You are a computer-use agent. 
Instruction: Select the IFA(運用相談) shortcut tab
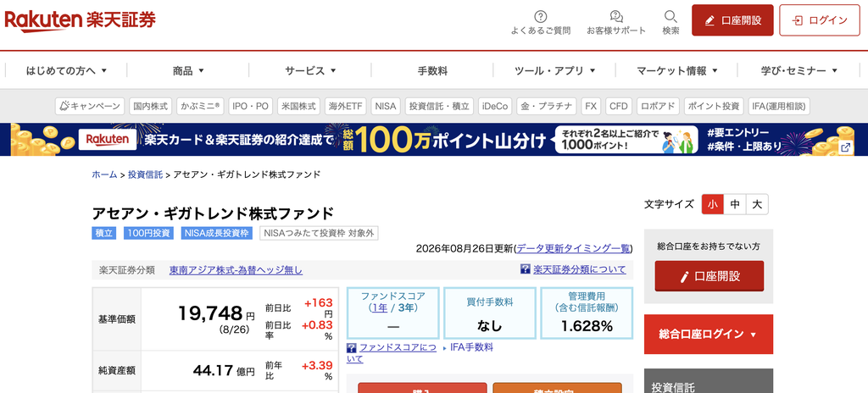(x=779, y=106)
